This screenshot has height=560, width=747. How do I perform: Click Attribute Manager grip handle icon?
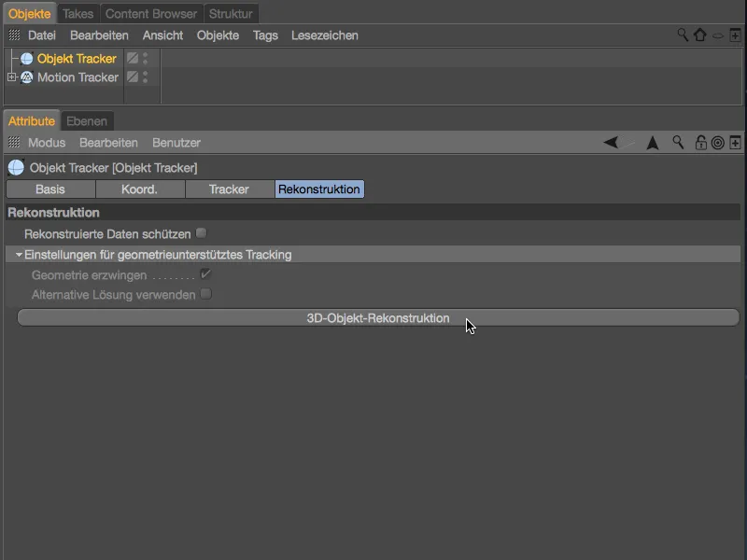(14, 142)
